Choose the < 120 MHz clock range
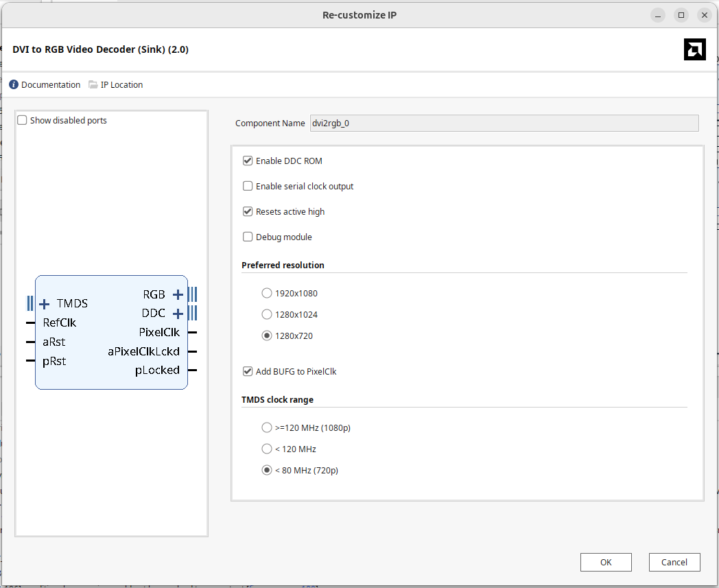This screenshot has width=719, height=588. coord(267,449)
